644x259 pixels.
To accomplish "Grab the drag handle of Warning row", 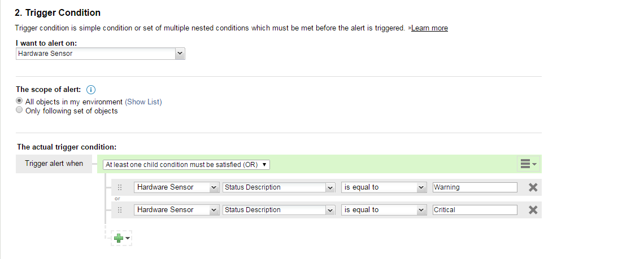I will click(120, 187).
